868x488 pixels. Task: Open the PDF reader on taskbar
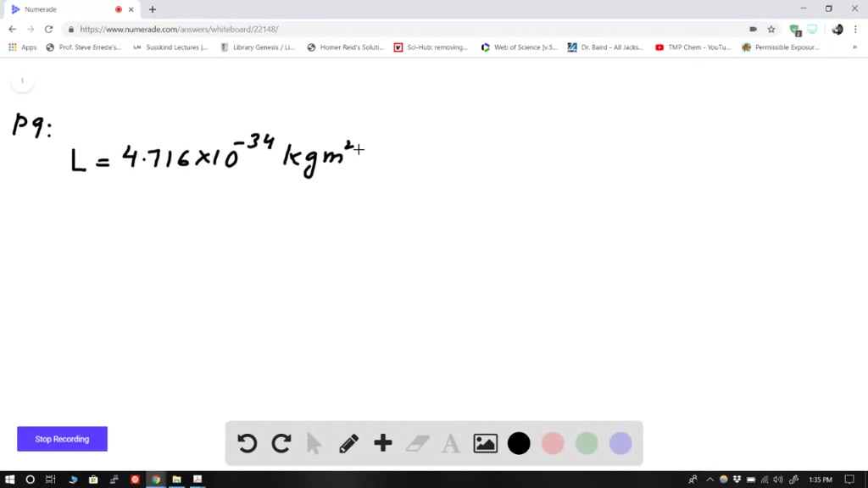[198, 480]
